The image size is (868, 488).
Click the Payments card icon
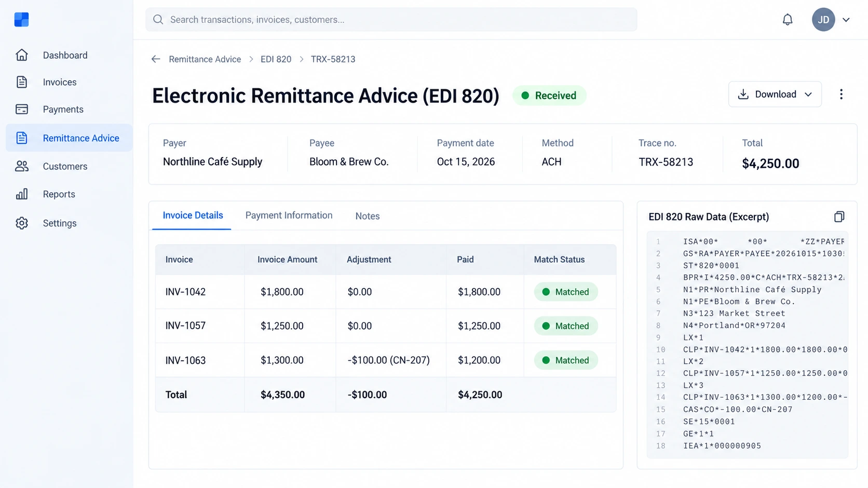coord(22,109)
